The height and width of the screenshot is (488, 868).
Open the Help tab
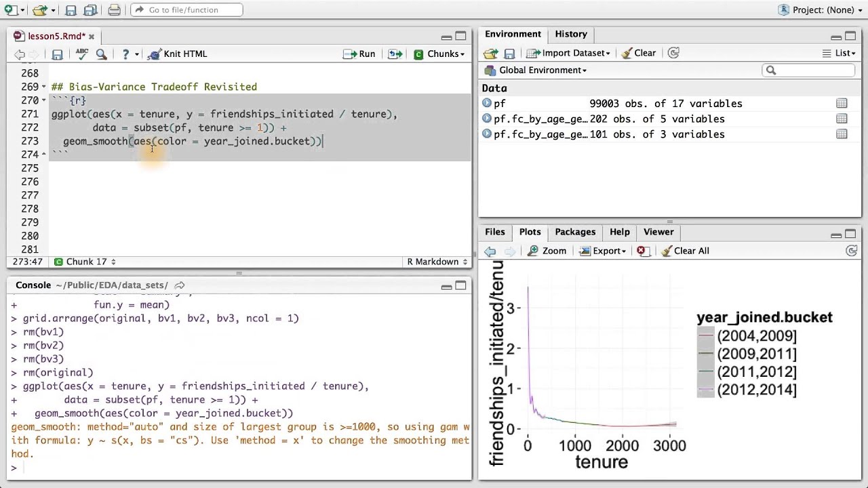619,232
